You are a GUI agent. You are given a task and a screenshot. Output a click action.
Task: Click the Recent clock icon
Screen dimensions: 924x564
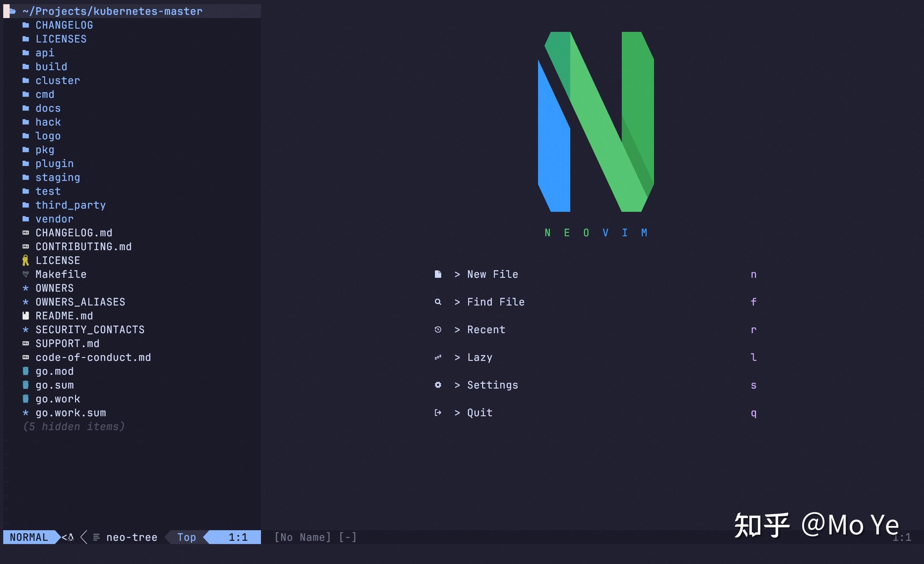click(438, 329)
